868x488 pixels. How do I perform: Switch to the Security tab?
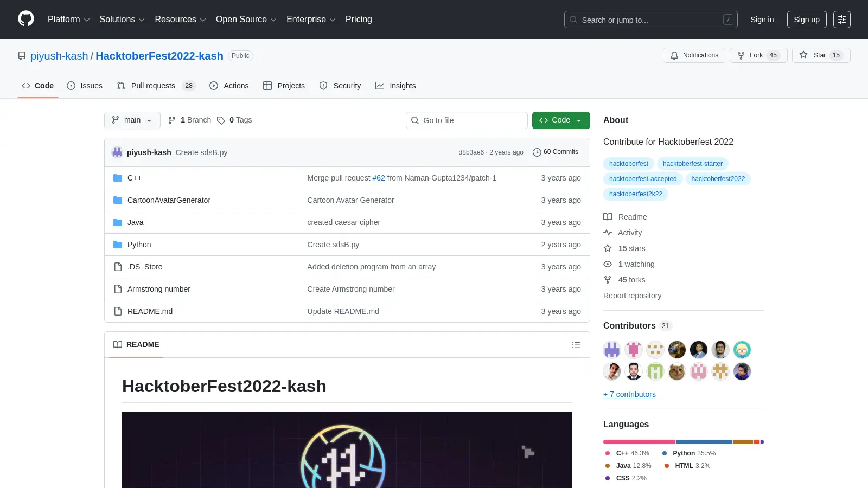click(340, 86)
